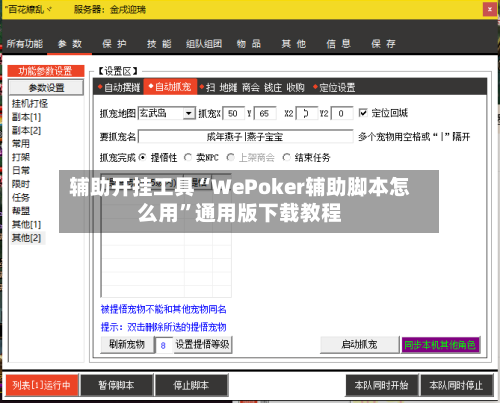Screen dimensions: 500x403
Task: Select the 提悟性 radio option
Action: (143, 157)
